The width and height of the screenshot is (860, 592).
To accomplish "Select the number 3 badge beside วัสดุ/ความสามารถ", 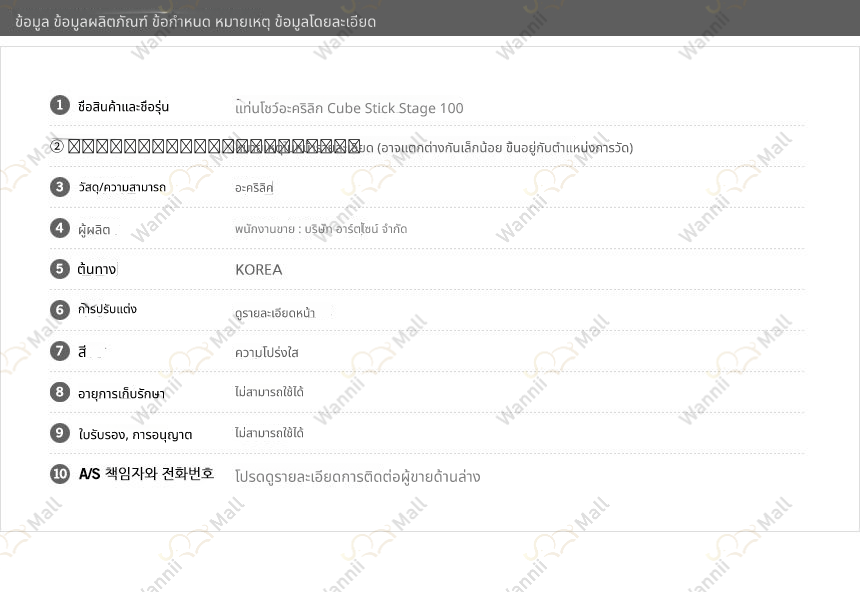I will tap(60, 187).
